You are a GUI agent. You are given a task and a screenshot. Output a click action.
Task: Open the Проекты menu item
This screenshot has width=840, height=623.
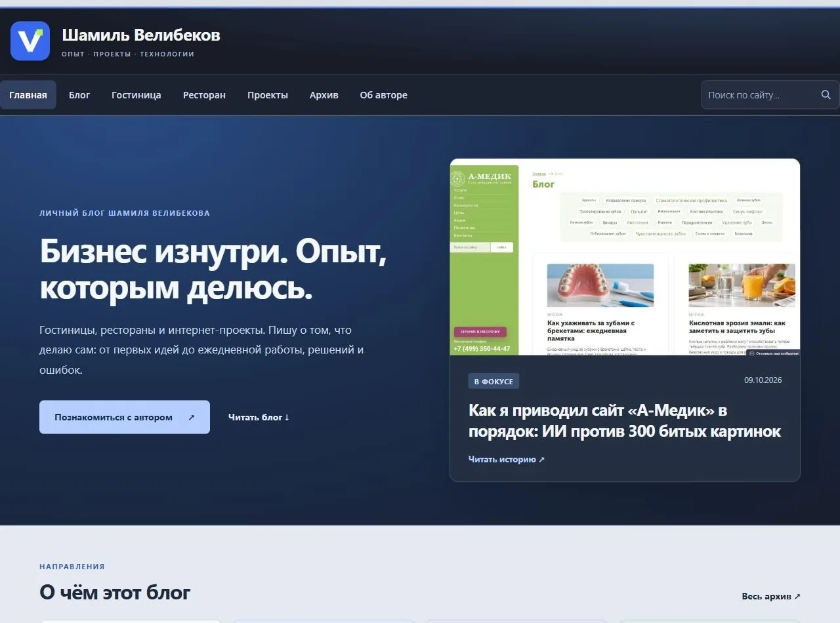click(268, 95)
